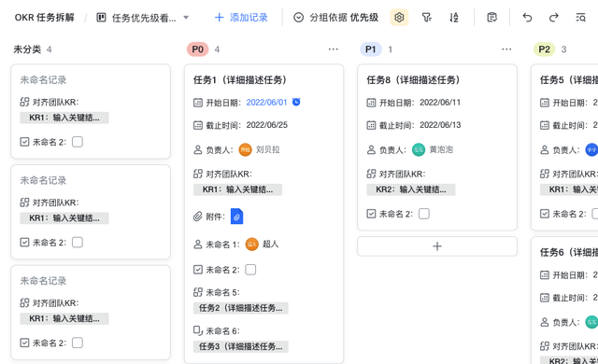Open linked 任务3（详细描述任务... tag

click(241, 346)
